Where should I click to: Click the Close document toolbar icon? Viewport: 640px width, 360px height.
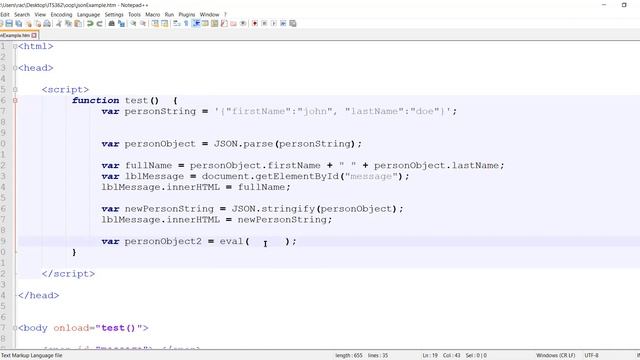click(29, 24)
